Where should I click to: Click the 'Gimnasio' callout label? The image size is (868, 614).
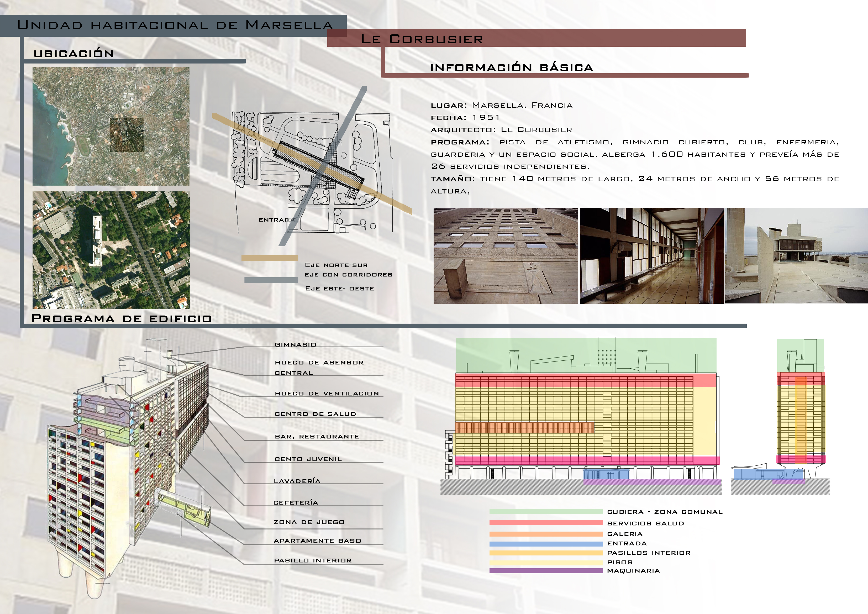point(295,344)
